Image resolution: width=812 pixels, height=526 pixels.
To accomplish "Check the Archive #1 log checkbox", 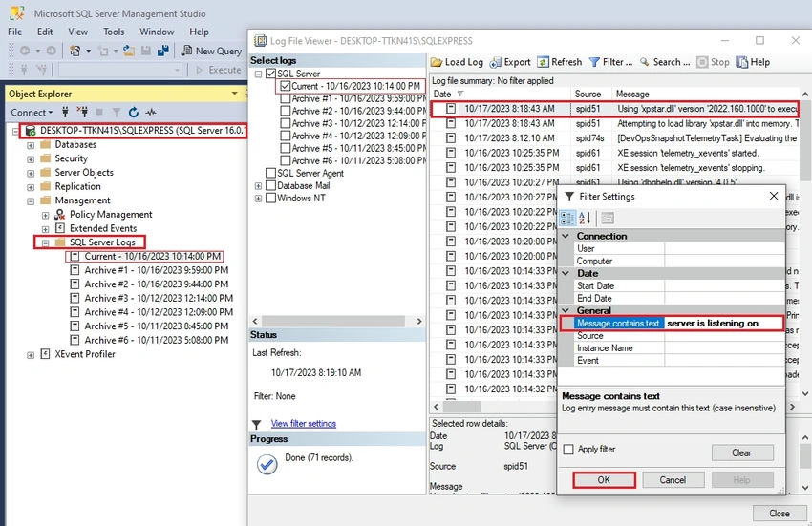I will pyautogui.click(x=286, y=98).
